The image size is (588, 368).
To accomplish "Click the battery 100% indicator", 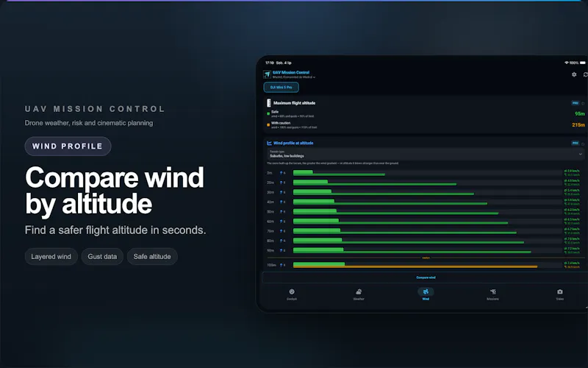I will (578, 63).
